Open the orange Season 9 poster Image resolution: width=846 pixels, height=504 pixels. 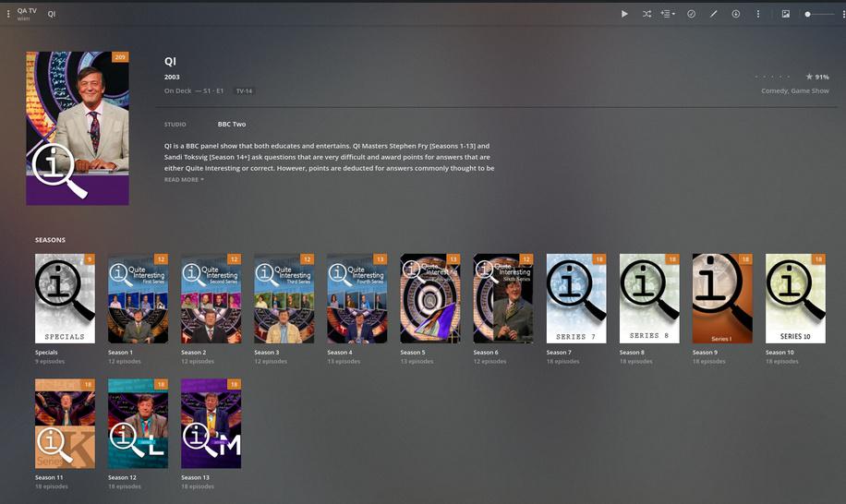point(722,299)
